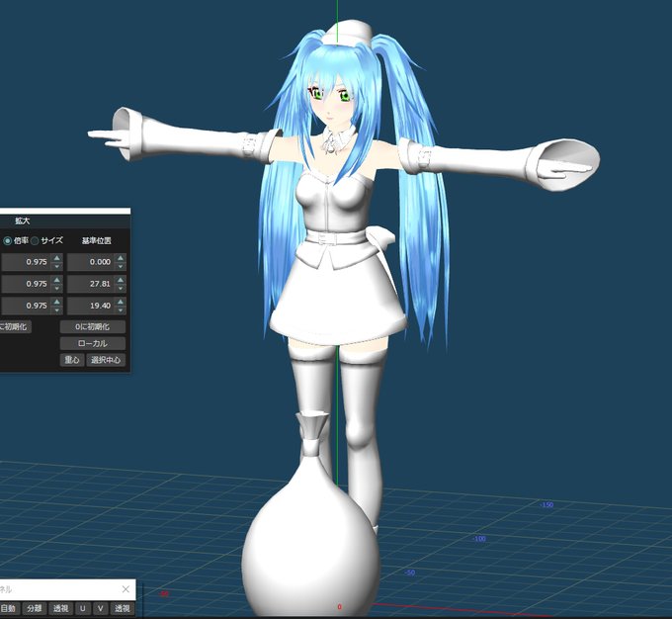Viewport: 672px width, 619px height.
Task: Click the -150 grid axis label
Action: (x=546, y=505)
